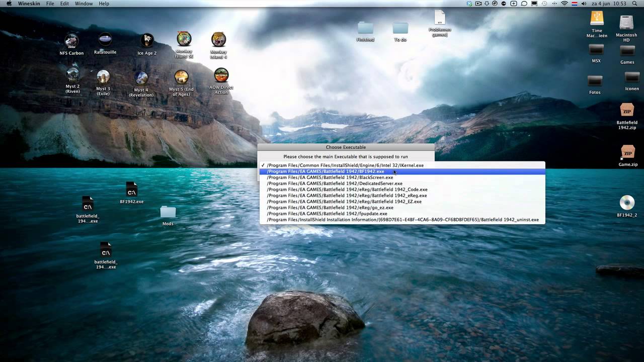Select the AOW Direct Action icon
This screenshot has height=362, width=644.
point(221,75)
